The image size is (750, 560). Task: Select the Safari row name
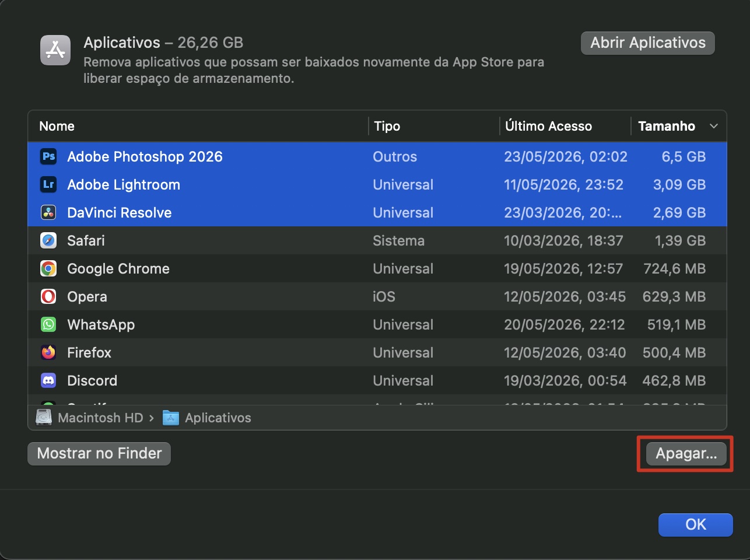click(x=86, y=240)
